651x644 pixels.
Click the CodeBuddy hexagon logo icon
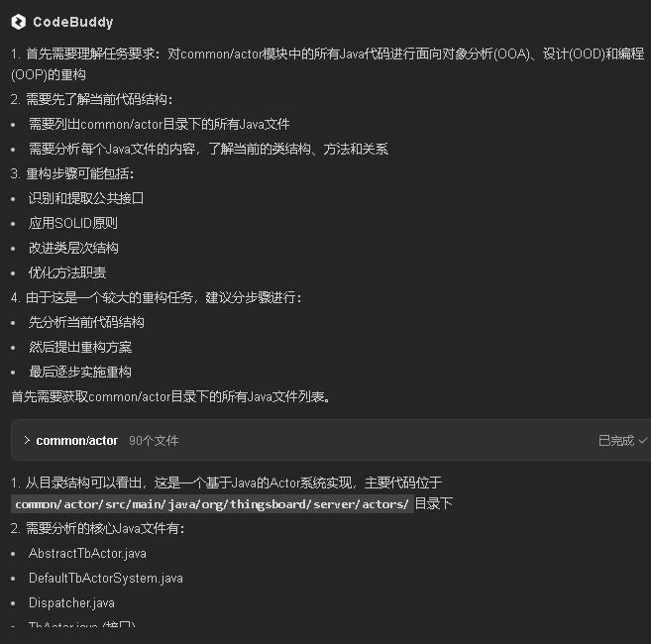coord(19,22)
